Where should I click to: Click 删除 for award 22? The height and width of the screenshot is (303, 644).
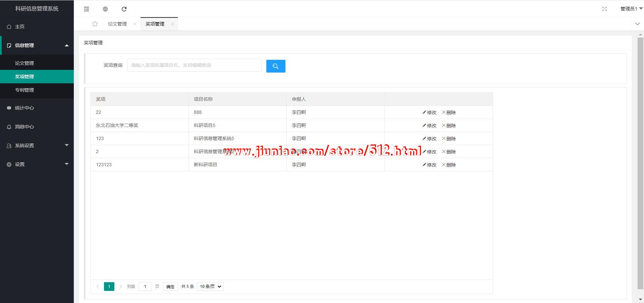(449, 113)
